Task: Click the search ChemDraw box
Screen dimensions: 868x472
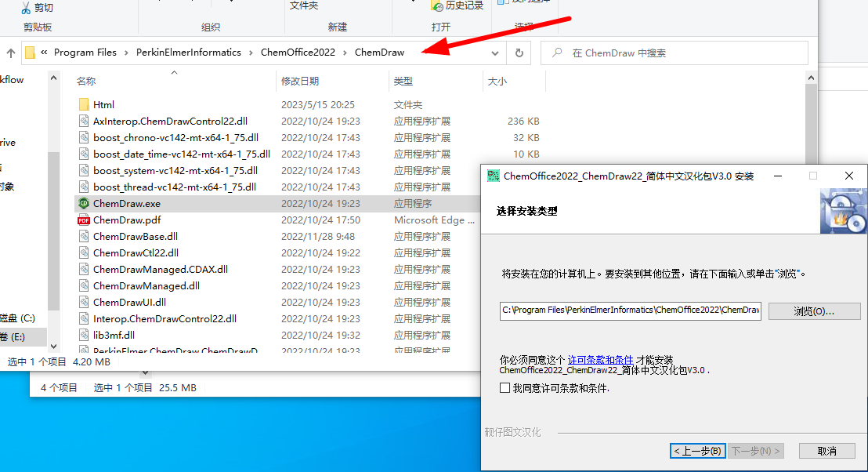Action: click(675, 53)
